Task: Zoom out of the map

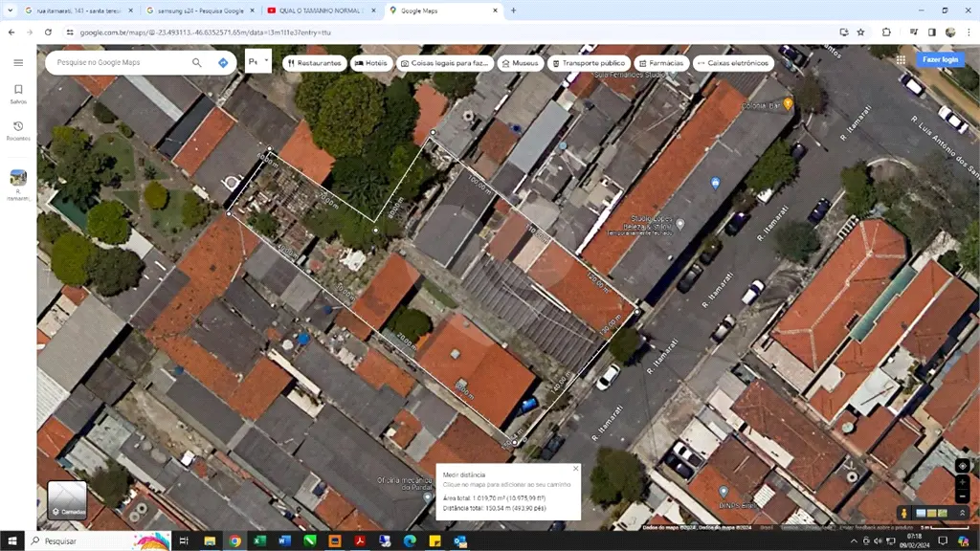Action: [962, 496]
